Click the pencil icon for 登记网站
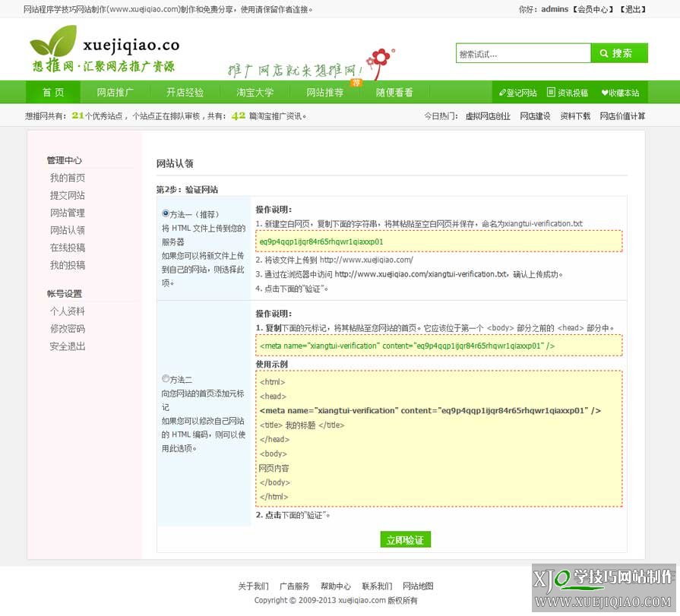 tap(502, 93)
